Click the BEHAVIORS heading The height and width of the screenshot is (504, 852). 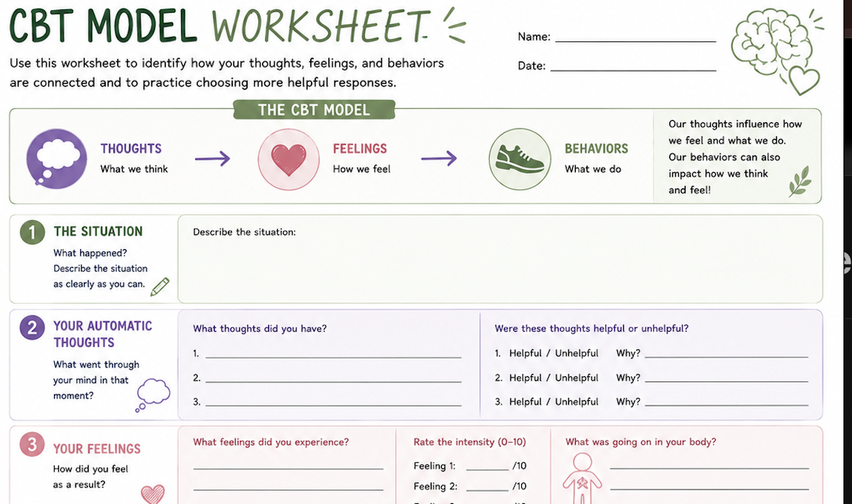click(596, 148)
